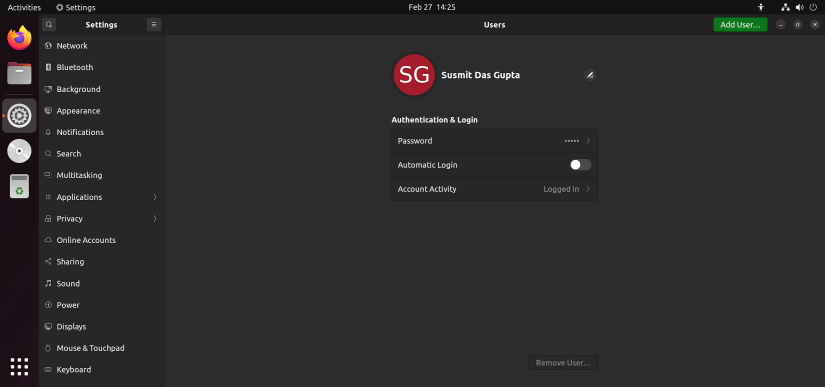Click the Remove User button

pyautogui.click(x=563, y=363)
